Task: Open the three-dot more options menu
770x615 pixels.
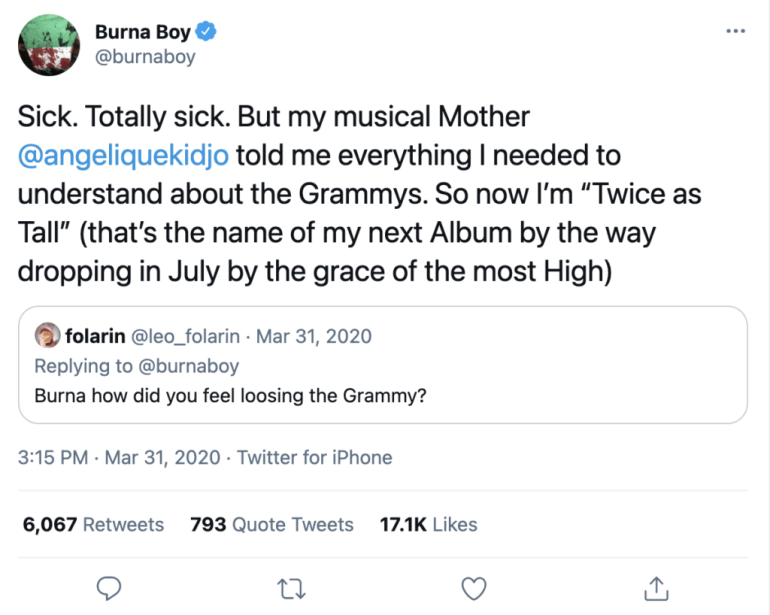Action: click(735, 31)
